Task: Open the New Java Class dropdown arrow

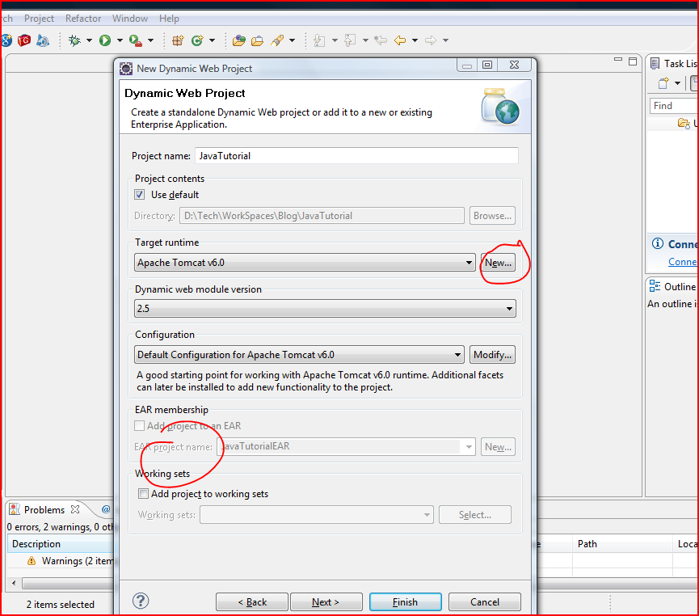Action: point(212,40)
